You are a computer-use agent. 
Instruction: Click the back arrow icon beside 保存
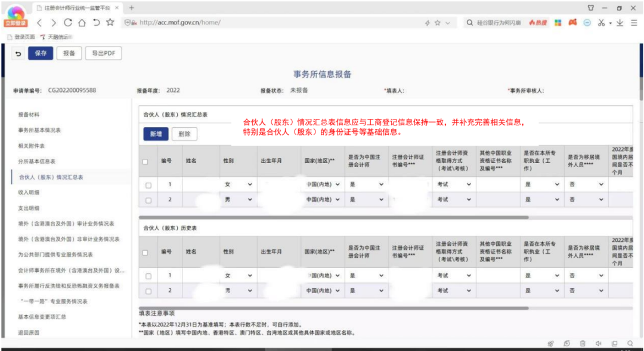pos(18,53)
